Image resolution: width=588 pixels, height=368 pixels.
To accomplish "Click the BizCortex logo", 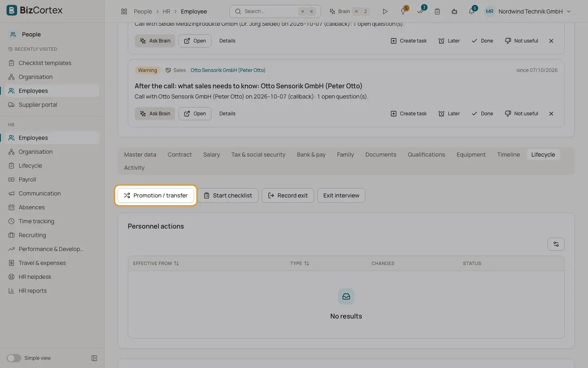I will coord(35,10).
